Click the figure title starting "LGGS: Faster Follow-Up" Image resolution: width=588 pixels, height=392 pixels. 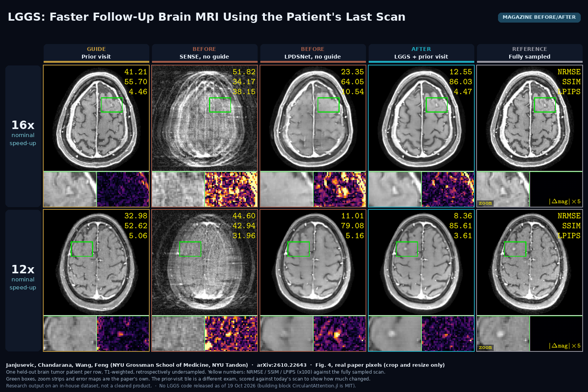207,17
